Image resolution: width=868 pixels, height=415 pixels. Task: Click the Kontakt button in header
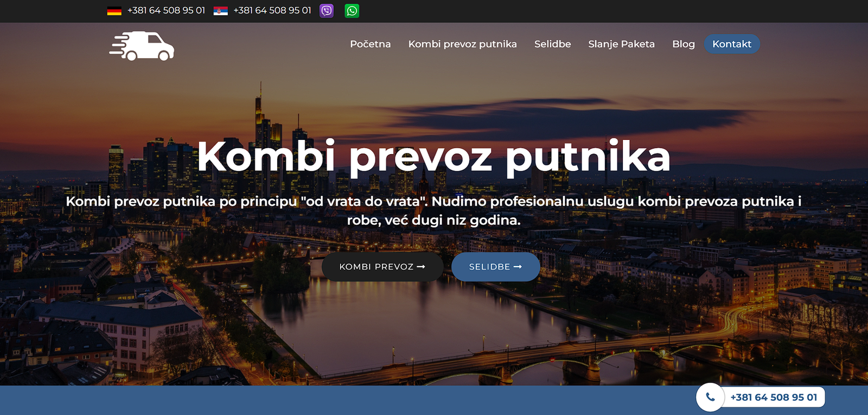(x=731, y=44)
